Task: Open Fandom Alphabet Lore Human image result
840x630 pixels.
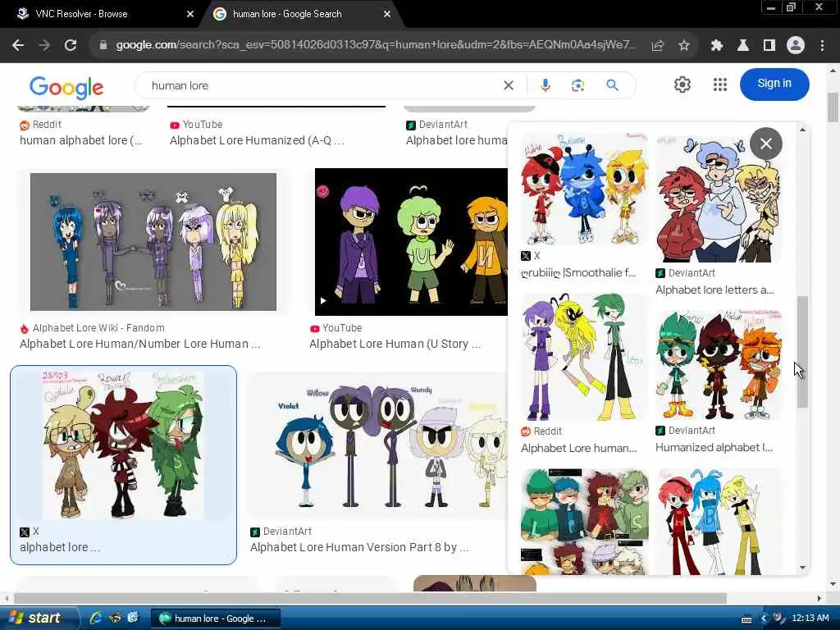Action: coord(153,242)
